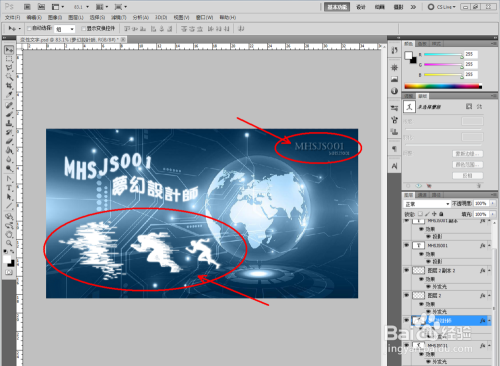Select the Eyedropper tool
Screen dimensions: 500x366
coord(9,95)
